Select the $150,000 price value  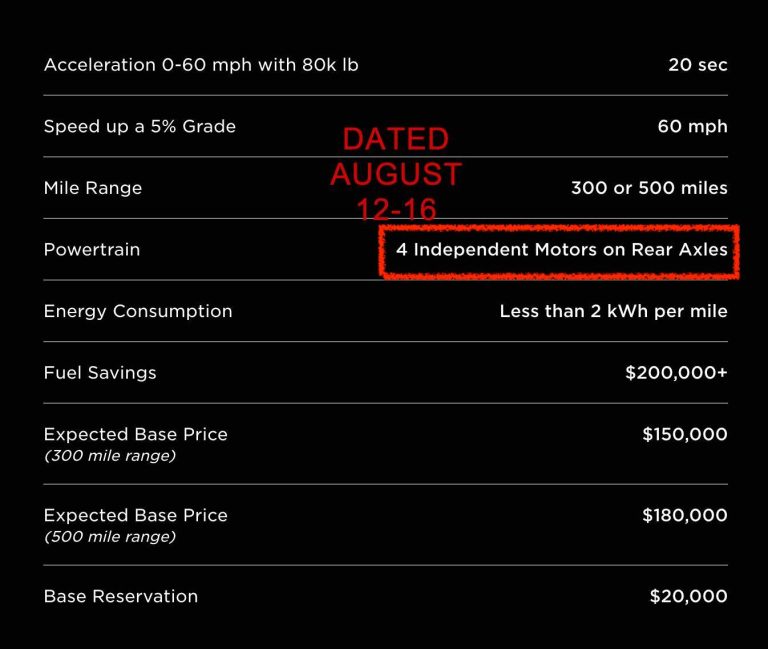[685, 434]
